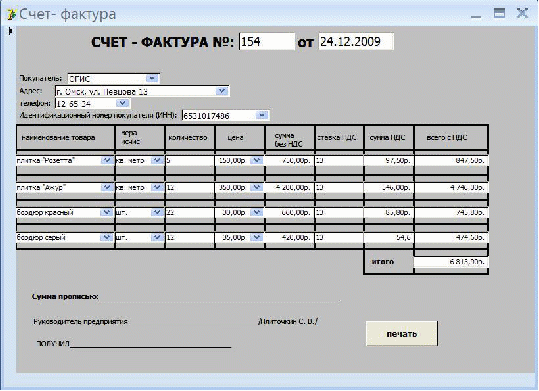Expand product dropdown in бордюр красный row
Viewport: 539px width, 391px height.
tap(107, 213)
